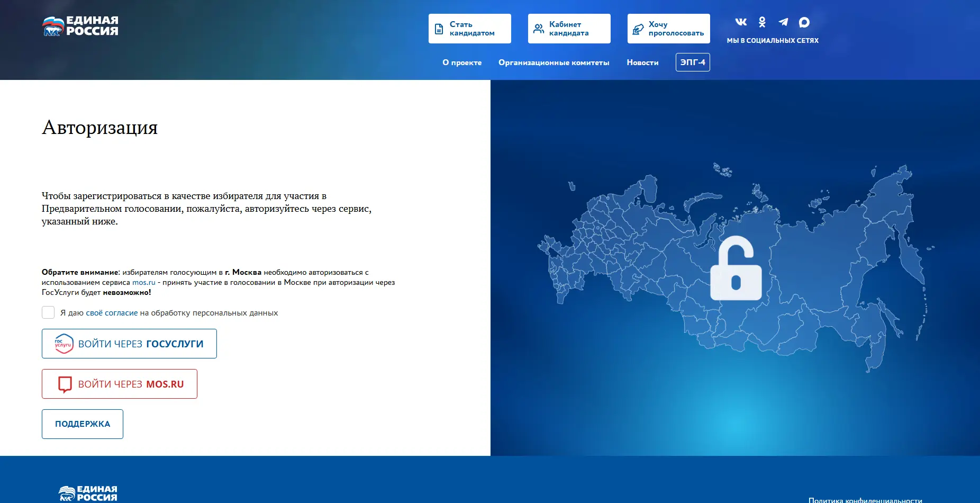Image resolution: width=980 pixels, height=503 pixels.
Task: Sign in with the MOS.RU button
Action: [x=120, y=384]
